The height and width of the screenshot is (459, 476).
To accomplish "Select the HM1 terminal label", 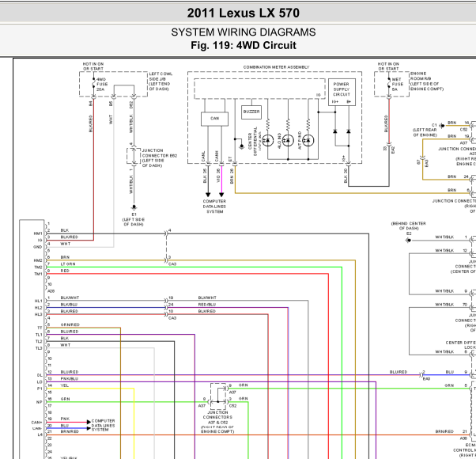I will tap(38, 233).
